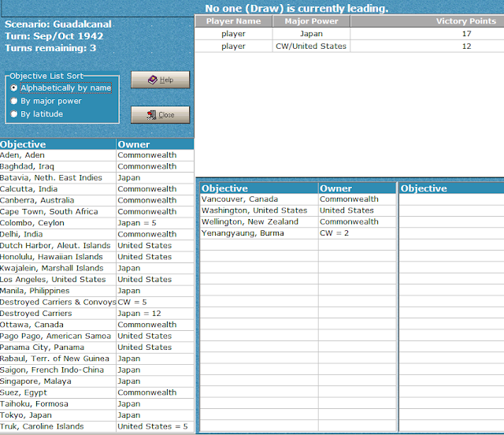504x435 pixels.
Task: Select 'Ottawa, Canada' objective row
Action: pos(97,325)
